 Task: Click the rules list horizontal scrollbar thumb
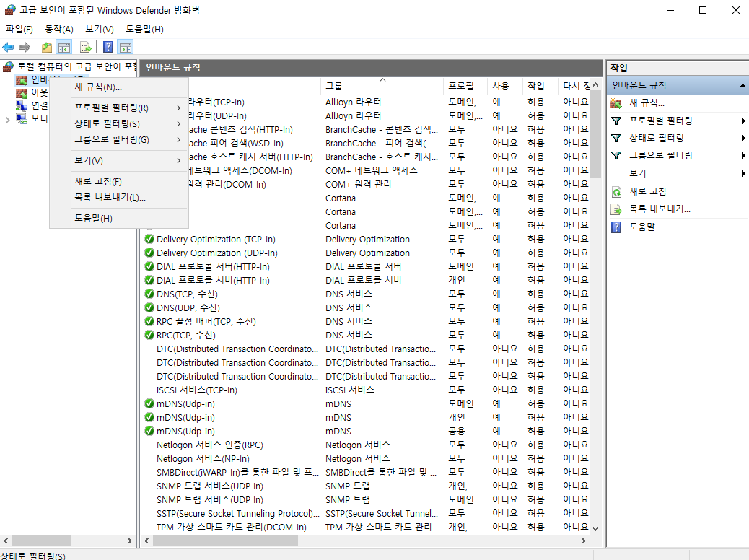pos(225,541)
